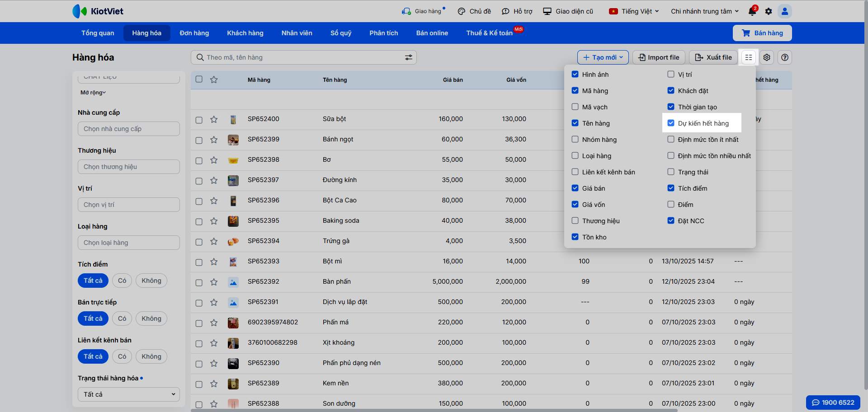Click Import file button

[x=659, y=57]
